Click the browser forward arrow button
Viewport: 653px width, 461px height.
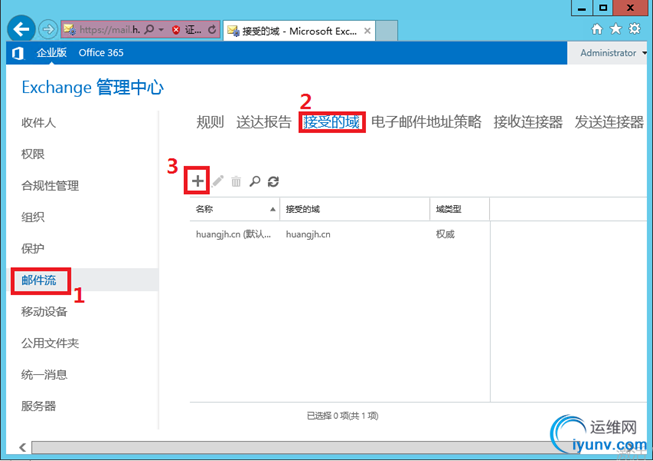[48, 29]
